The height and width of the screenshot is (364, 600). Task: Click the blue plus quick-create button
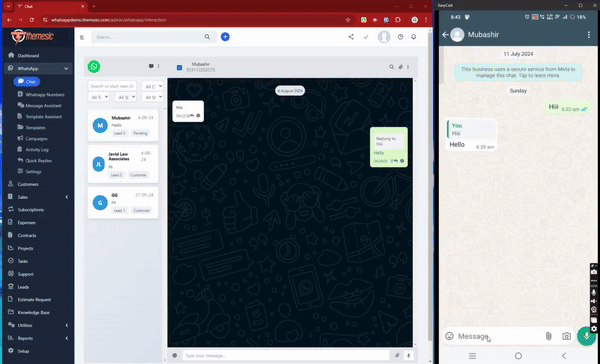[225, 37]
